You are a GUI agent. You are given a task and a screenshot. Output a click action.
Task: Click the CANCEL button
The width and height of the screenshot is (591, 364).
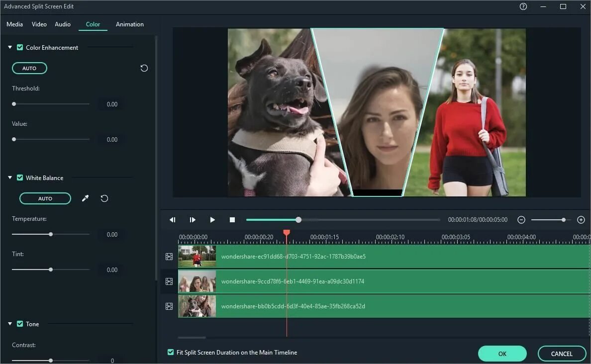coord(562,354)
